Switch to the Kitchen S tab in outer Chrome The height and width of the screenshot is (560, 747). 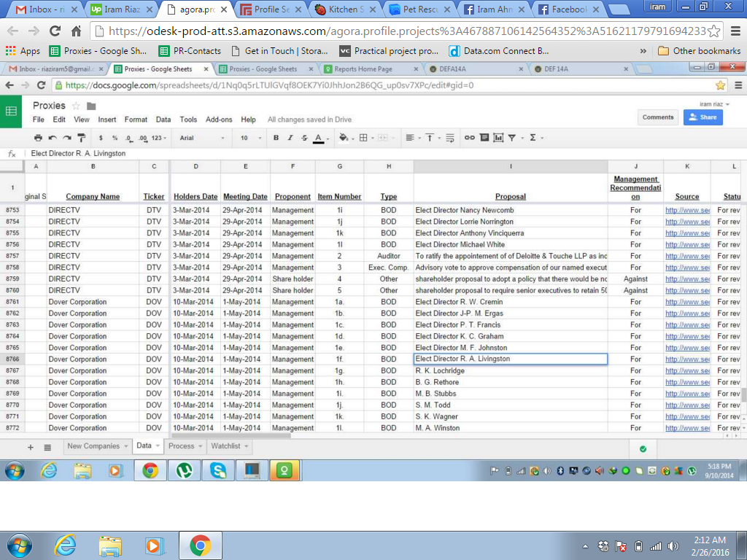tap(347, 9)
